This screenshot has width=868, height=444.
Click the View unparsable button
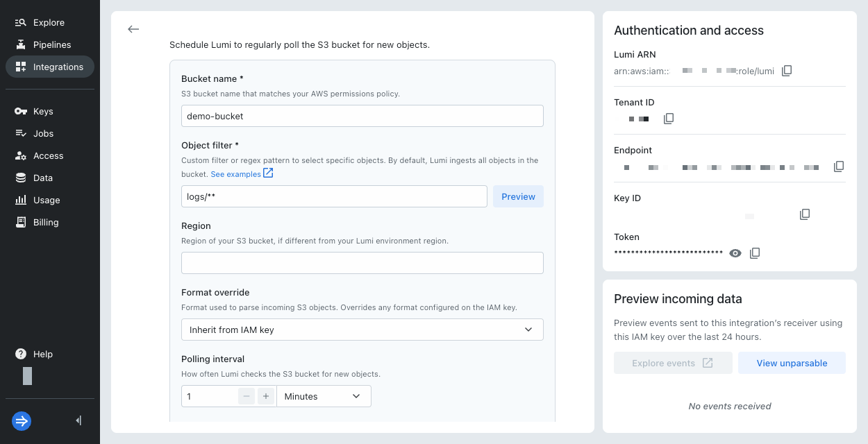click(x=792, y=363)
